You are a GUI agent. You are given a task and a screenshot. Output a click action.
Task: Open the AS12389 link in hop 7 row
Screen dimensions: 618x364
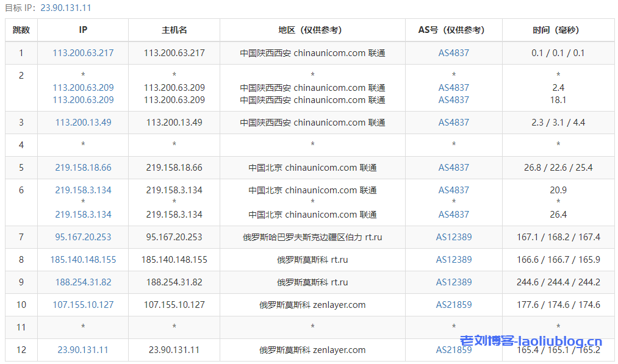pos(453,237)
